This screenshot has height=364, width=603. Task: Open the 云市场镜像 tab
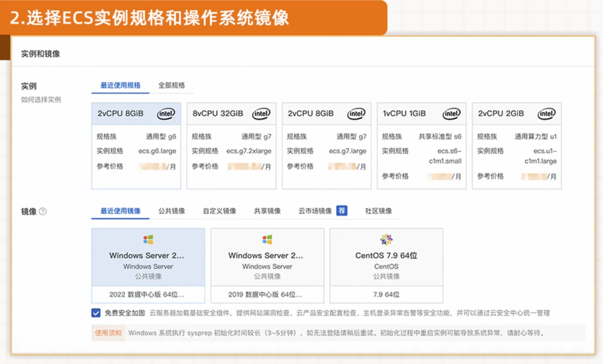tap(315, 211)
